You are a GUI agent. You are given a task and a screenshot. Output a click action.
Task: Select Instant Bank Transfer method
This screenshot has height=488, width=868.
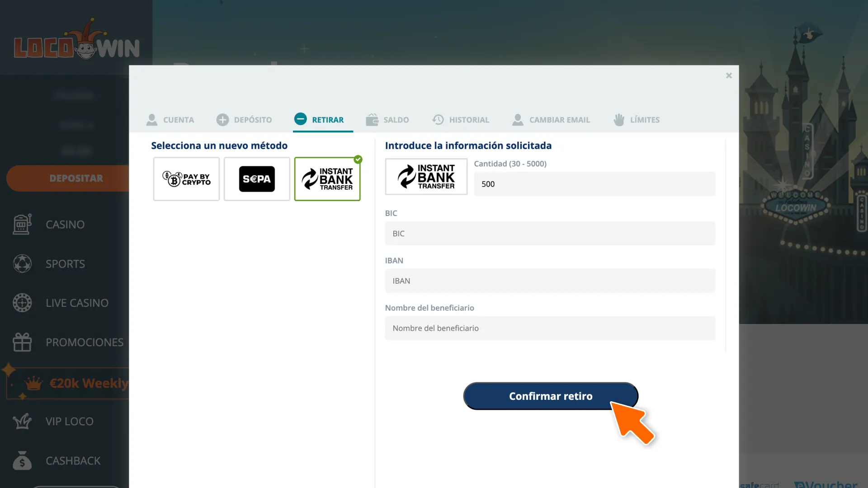(327, 178)
